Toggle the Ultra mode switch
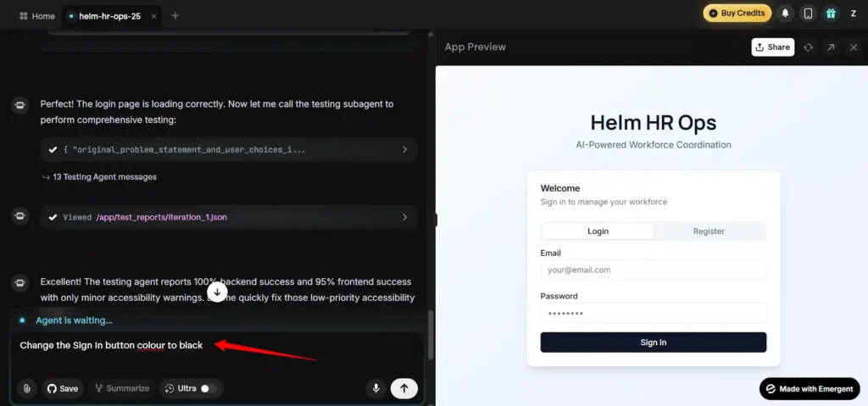Viewport: 868px width, 406px height. [x=209, y=388]
